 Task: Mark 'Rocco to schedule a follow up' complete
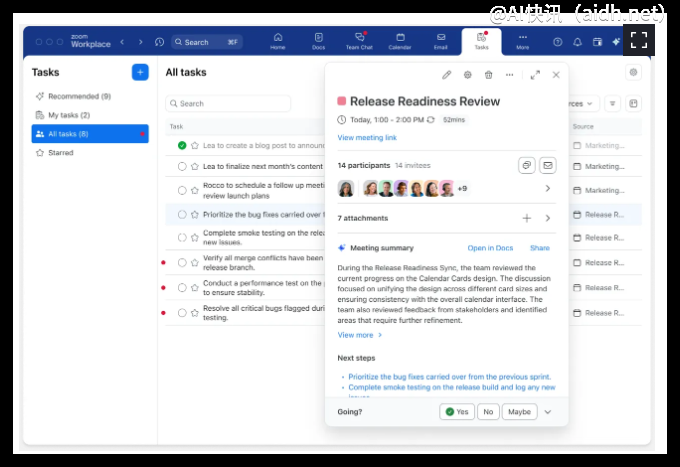[182, 190]
